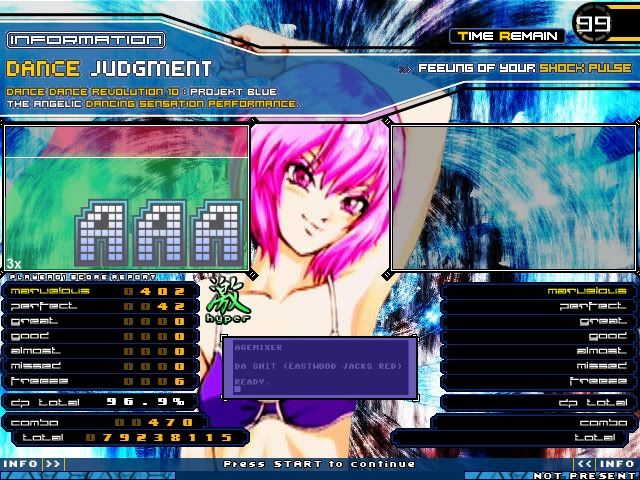
Task: Click the Angelic Dancing Sensation Performance line
Action: click(153, 104)
